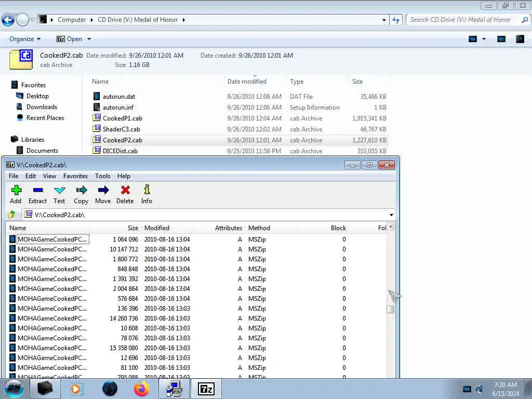Sort 7-Zip list by Attributes column
Image resolution: width=532 pixels, height=399 pixels.
(x=219, y=228)
